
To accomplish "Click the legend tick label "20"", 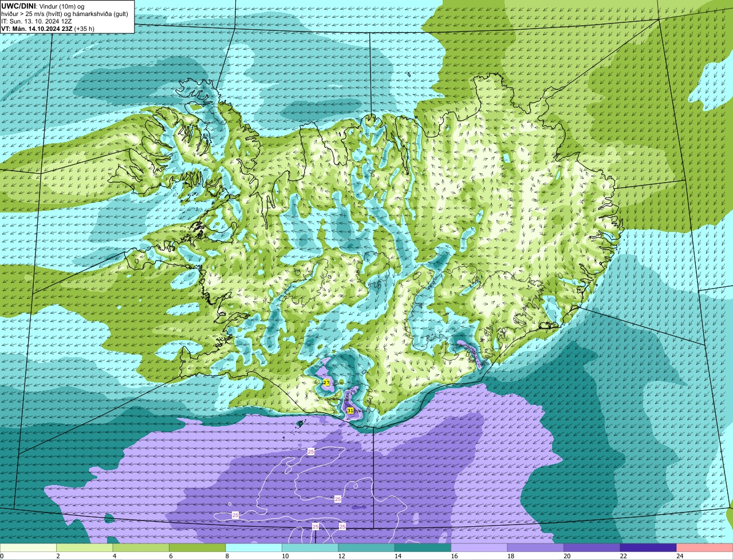I will (566, 556).
